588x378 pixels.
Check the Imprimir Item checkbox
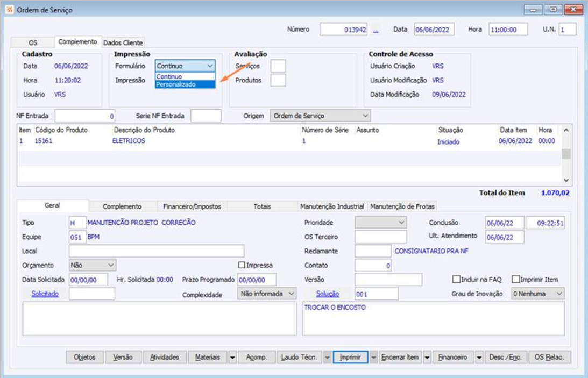click(515, 279)
